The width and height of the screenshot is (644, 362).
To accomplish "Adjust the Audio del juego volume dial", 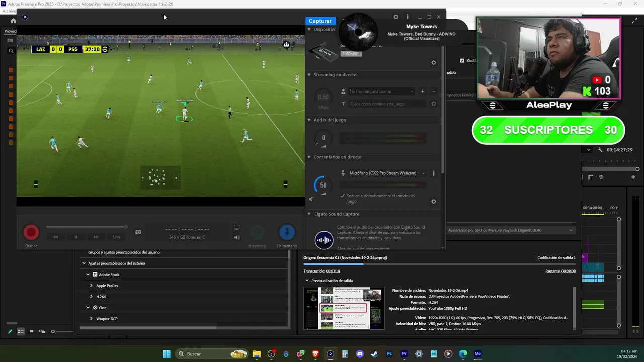I will (x=323, y=138).
